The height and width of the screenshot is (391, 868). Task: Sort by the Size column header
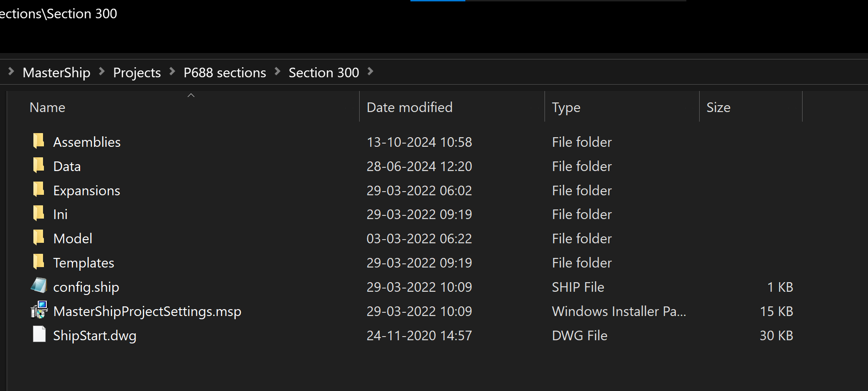718,107
